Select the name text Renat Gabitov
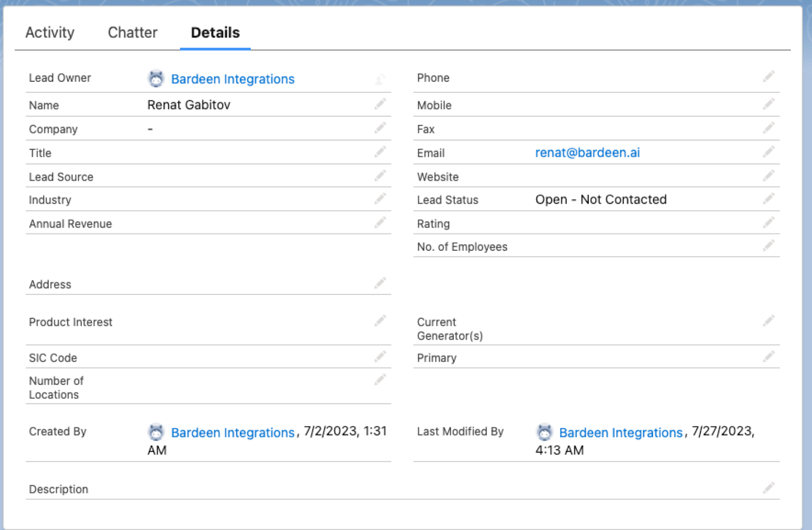This screenshot has height=530, width=812. point(189,105)
